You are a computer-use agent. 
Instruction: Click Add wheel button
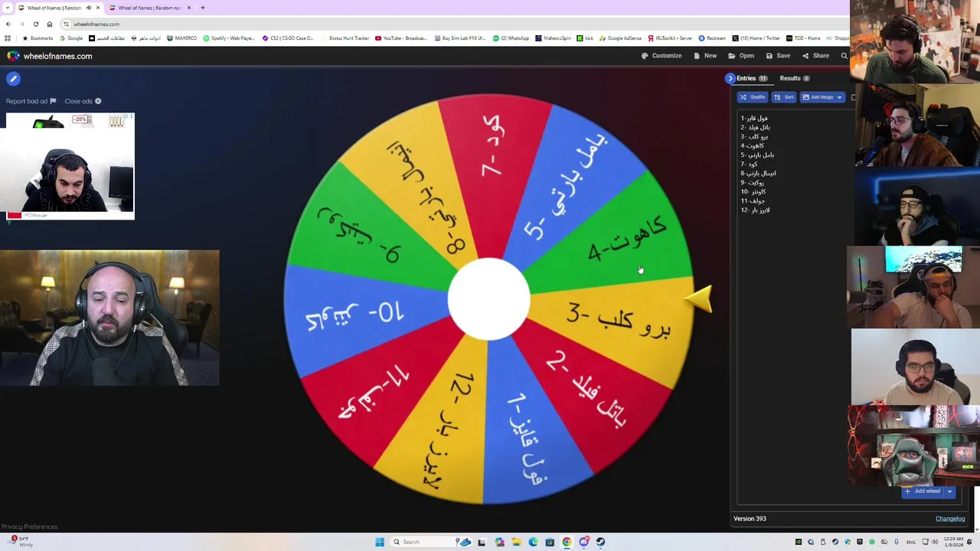[923, 491]
